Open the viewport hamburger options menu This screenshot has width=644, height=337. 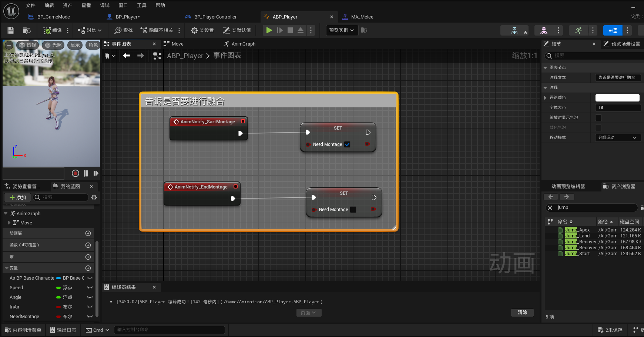pyautogui.click(x=9, y=45)
